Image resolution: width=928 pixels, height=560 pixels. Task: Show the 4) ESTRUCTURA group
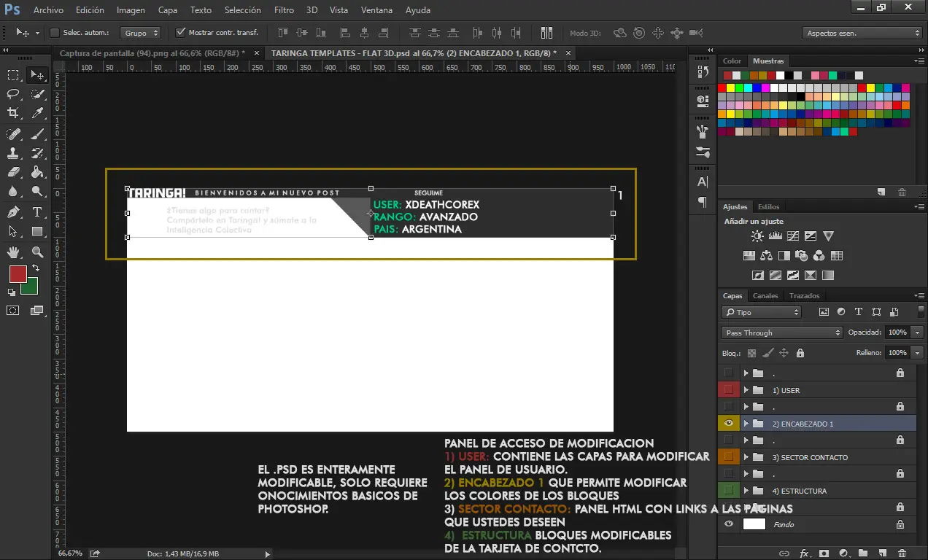pos(728,491)
